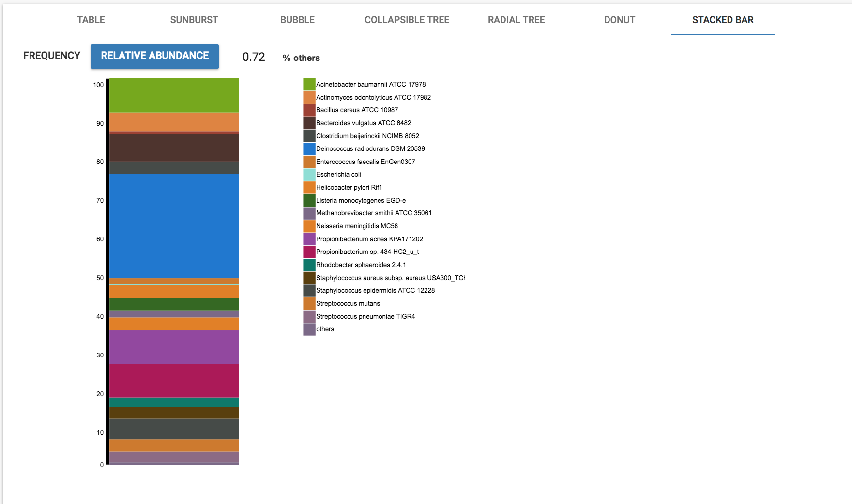Click the Bacillus cereus legend color swatch
The image size is (852, 504).
pyautogui.click(x=309, y=110)
